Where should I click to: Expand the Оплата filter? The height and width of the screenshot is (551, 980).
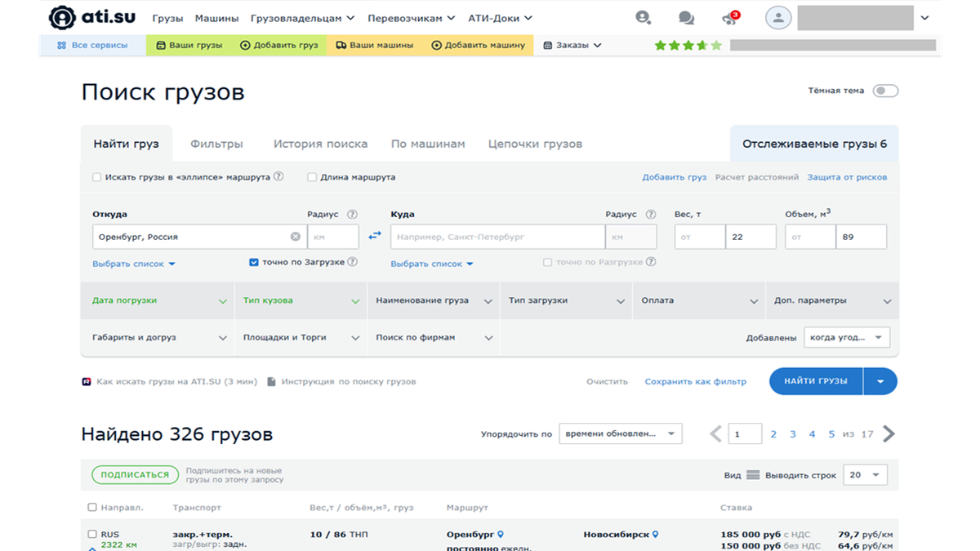pos(699,300)
